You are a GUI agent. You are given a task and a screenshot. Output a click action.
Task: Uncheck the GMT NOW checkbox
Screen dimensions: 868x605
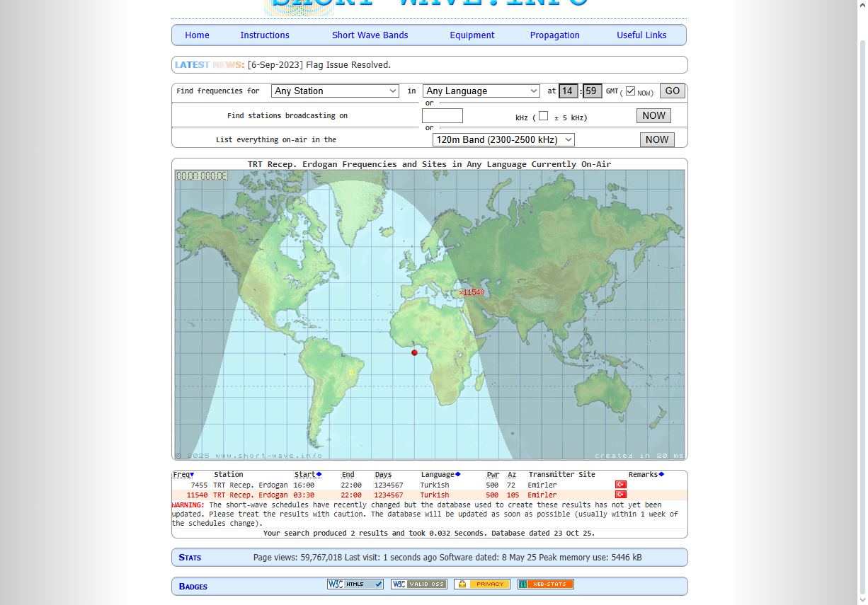coord(630,91)
